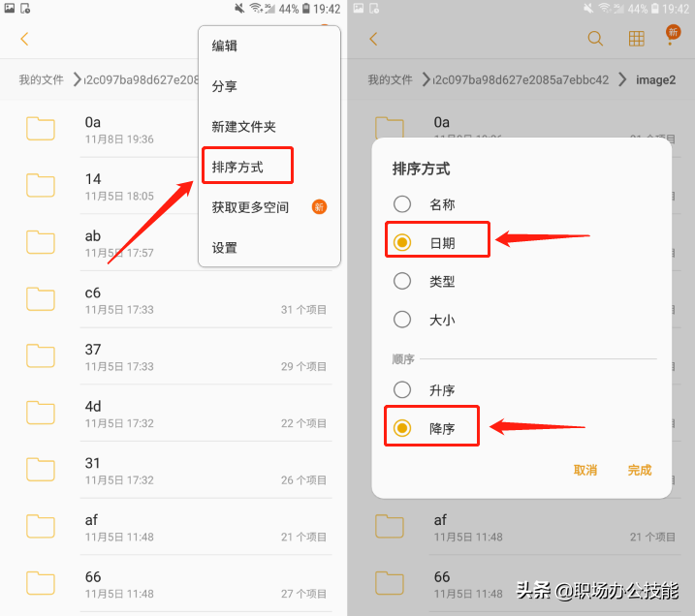Viewport: 695px width, 616px height.
Task: Open the 4d folder icon
Action: 41,413
